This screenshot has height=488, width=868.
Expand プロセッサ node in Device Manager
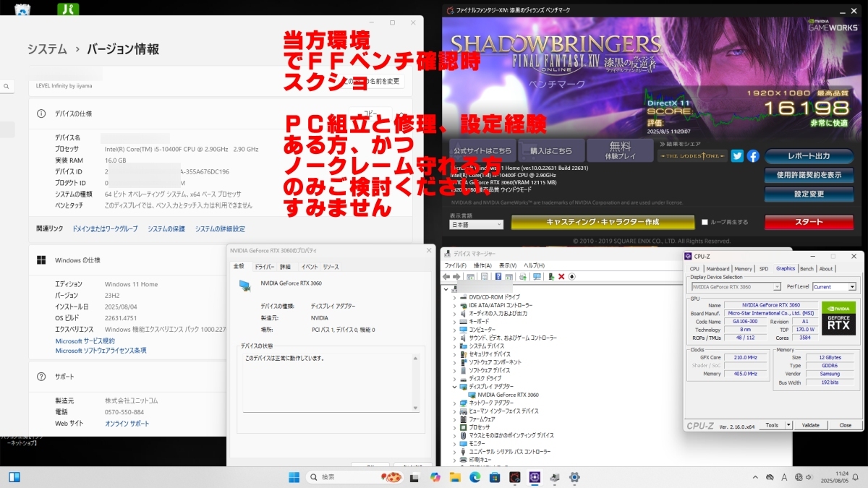[x=454, y=427]
